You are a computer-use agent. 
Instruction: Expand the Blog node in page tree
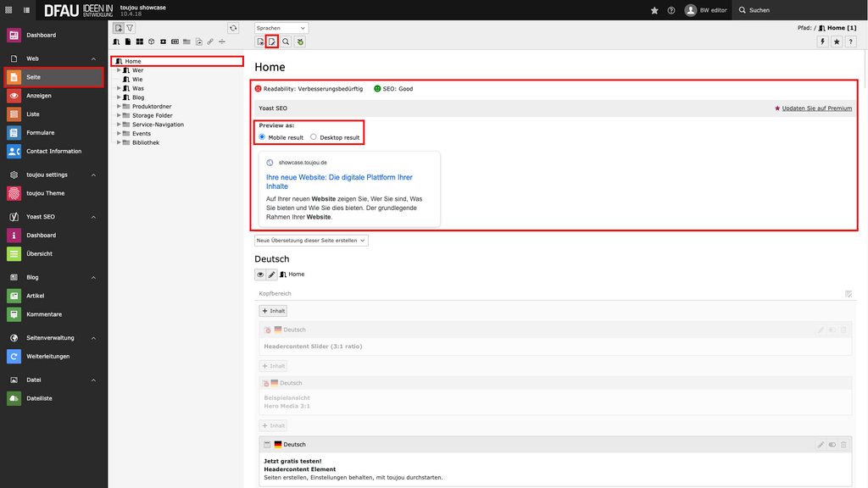click(x=120, y=97)
